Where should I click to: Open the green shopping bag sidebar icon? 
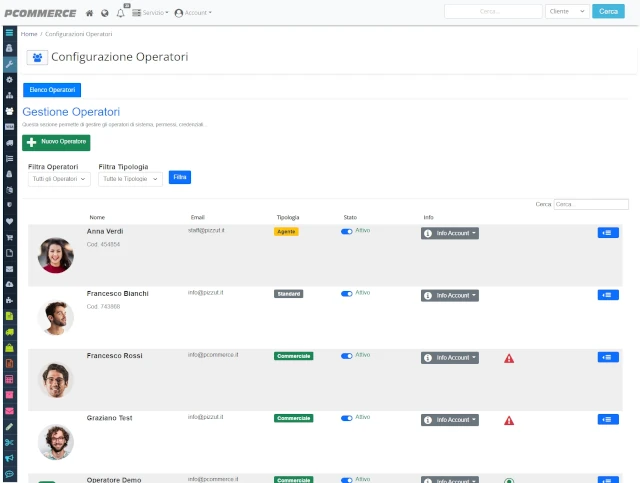[9, 347]
